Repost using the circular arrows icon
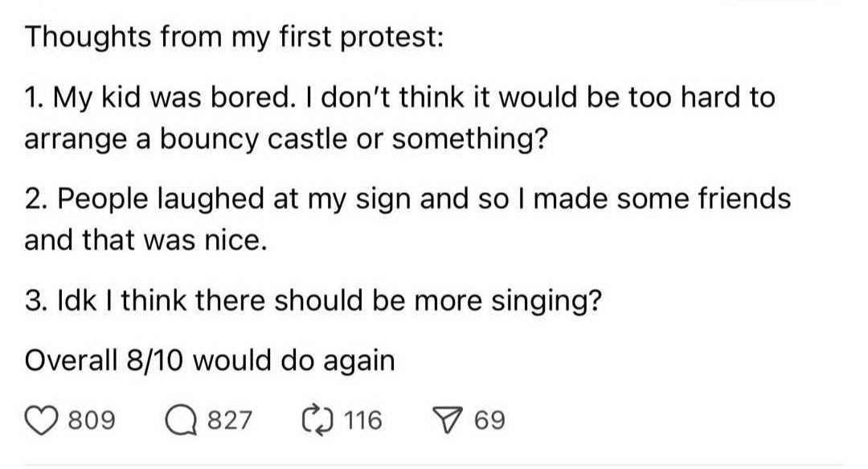This screenshot has height=469, width=868. [x=317, y=420]
